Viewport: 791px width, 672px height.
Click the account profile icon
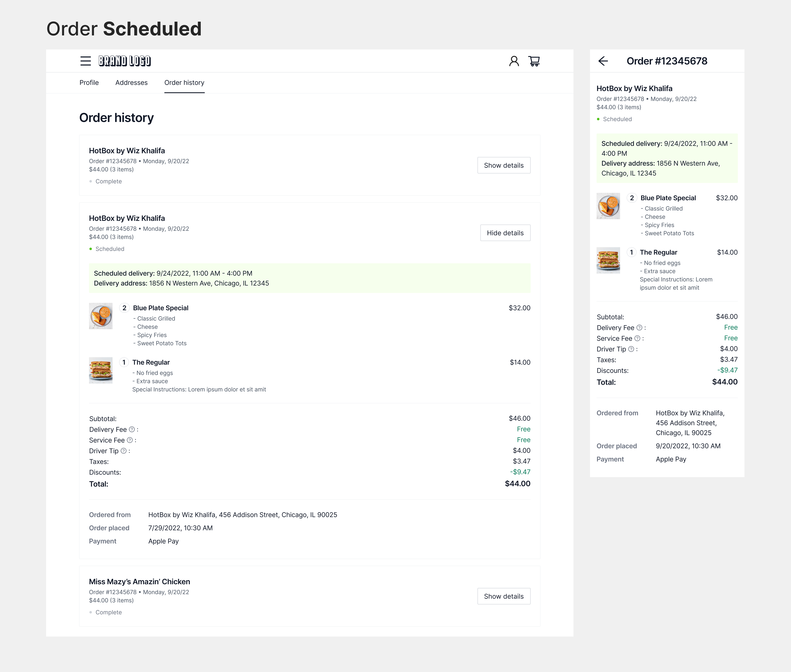[514, 61]
